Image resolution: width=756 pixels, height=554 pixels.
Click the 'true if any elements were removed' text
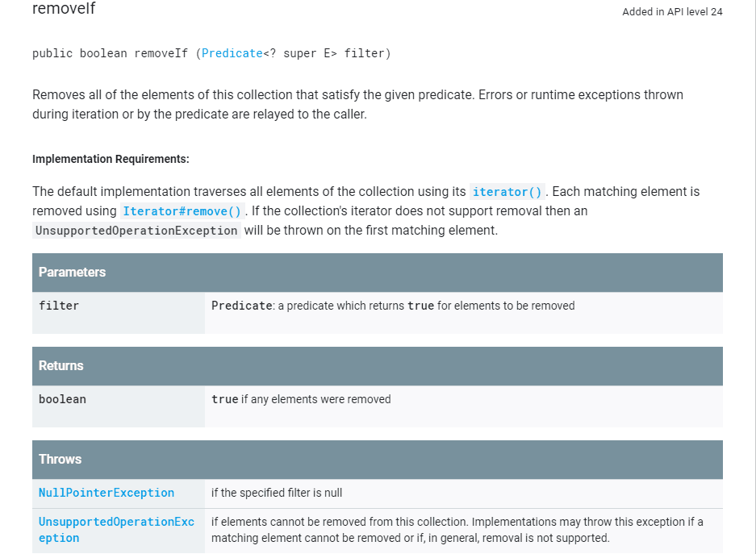(x=301, y=399)
